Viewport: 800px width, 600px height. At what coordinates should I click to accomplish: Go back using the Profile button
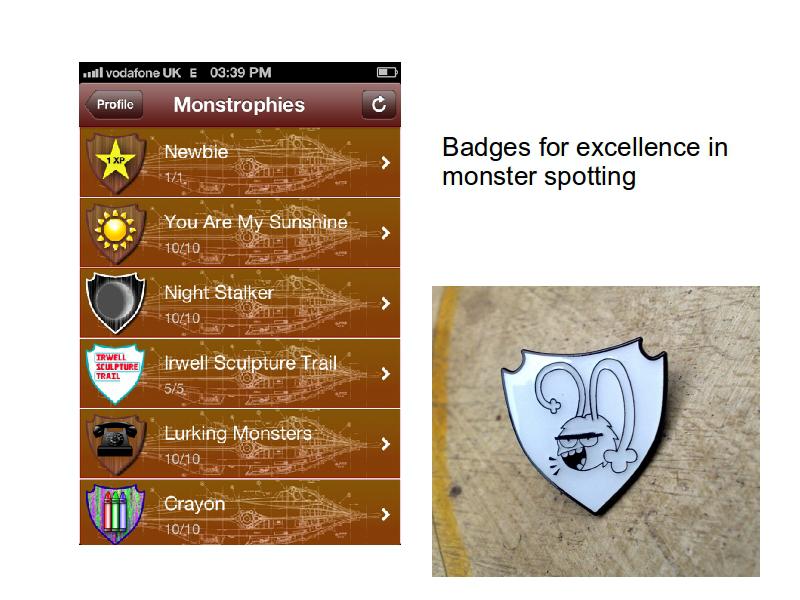pos(114,105)
